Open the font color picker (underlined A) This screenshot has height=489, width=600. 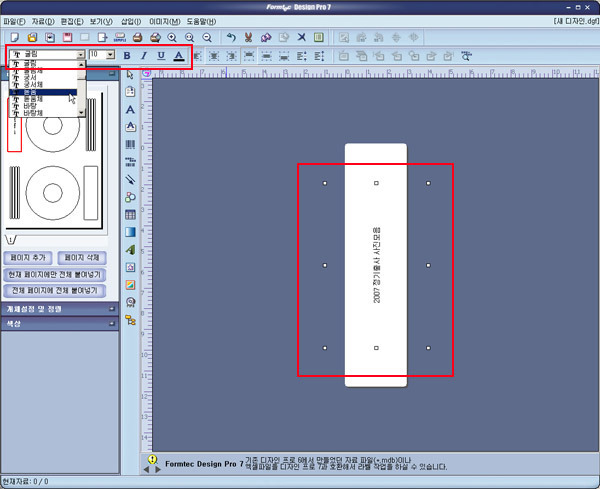[178, 55]
